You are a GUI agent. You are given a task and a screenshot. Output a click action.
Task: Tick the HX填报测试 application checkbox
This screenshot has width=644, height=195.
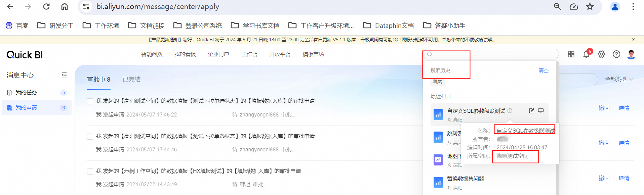point(90,172)
